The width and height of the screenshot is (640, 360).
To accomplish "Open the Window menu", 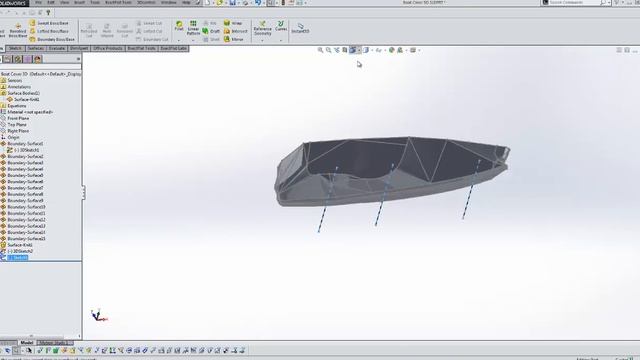I will click(x=169, y=2).
